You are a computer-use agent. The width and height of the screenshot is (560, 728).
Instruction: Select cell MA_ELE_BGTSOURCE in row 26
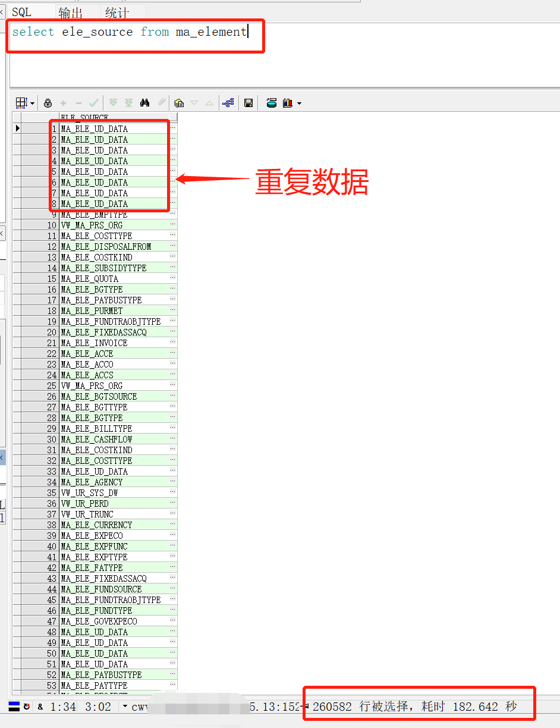pyautogui.click(x=114, y=396)
